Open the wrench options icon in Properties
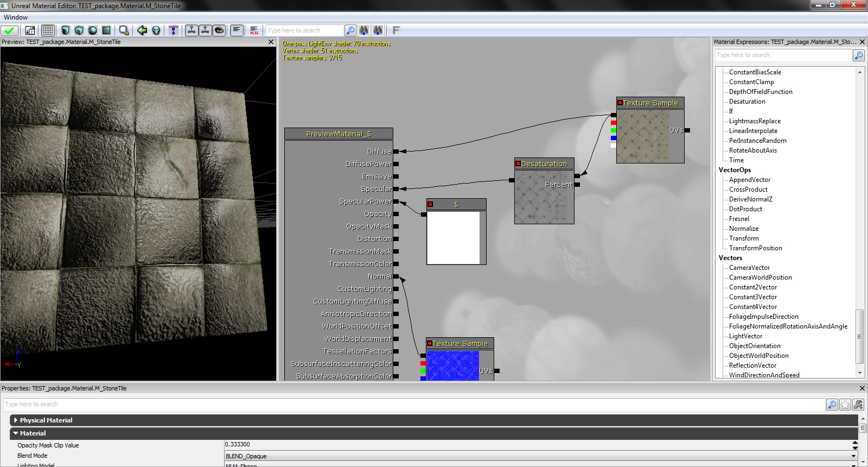 (858, 405)
